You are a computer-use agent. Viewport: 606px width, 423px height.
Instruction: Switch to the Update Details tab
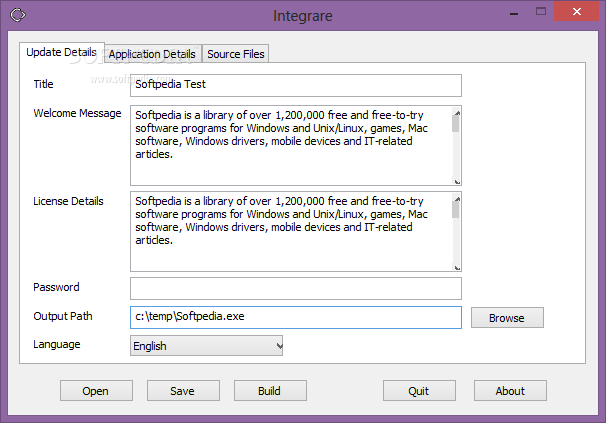[62, 52]
